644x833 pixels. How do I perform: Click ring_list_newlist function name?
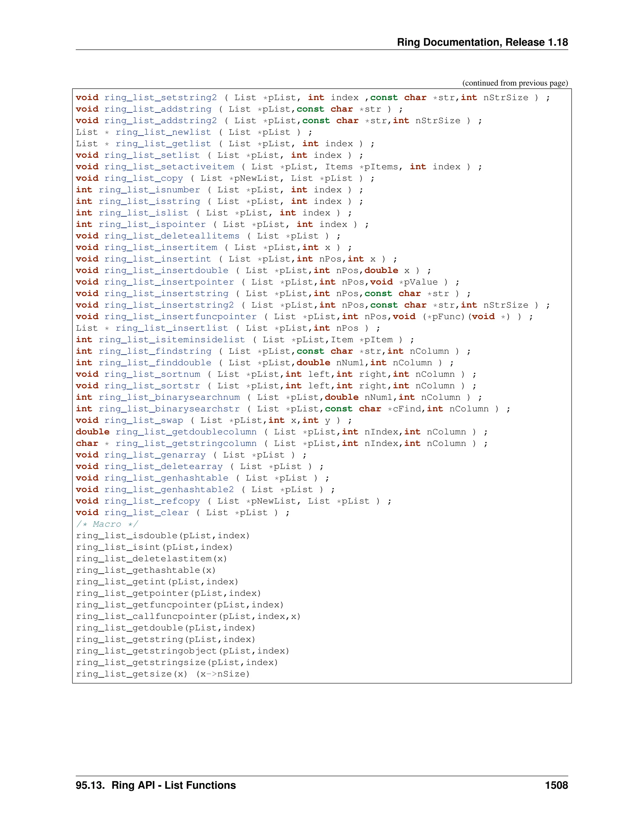[163, 132]
